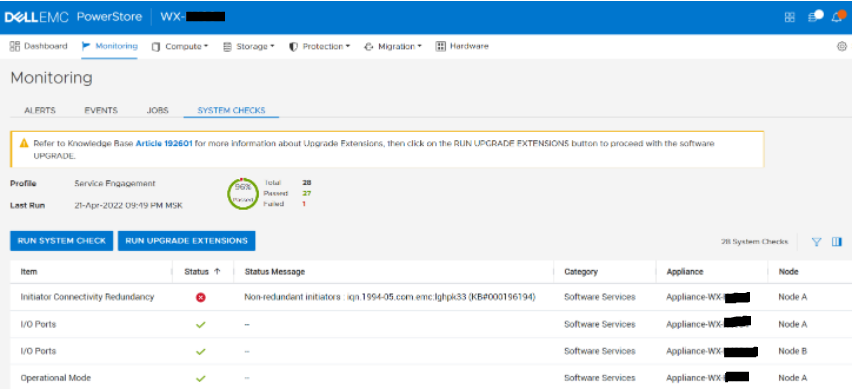
Task: Sort by the Appliance column header
Action: [685, 271]
